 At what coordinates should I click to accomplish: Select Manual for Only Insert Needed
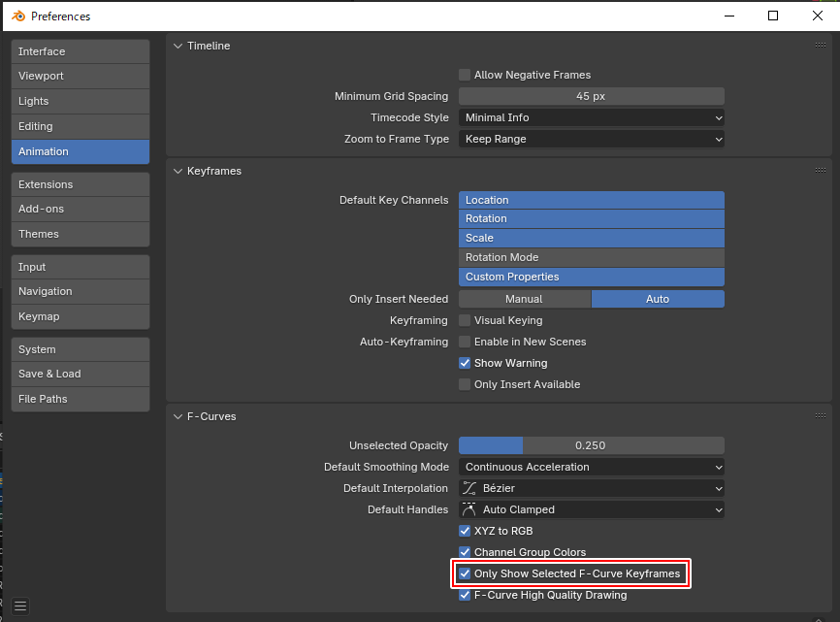tap(524, 299)
